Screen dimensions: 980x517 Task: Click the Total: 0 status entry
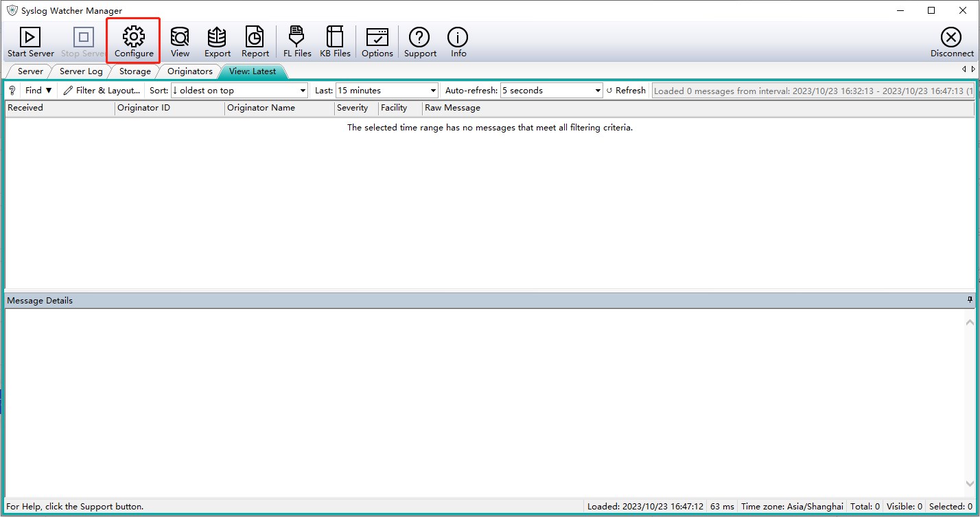(865, 507)
